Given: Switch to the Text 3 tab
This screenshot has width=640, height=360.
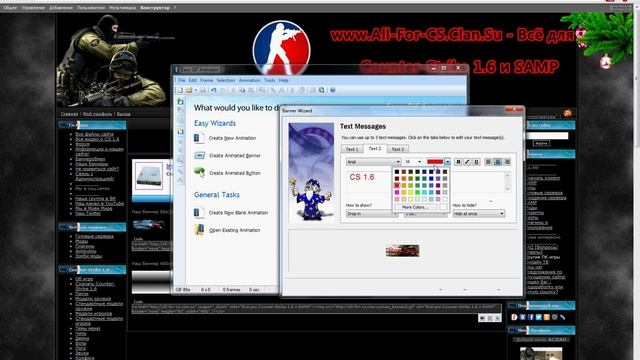Looking at the screenshot, I should point(398,149).
